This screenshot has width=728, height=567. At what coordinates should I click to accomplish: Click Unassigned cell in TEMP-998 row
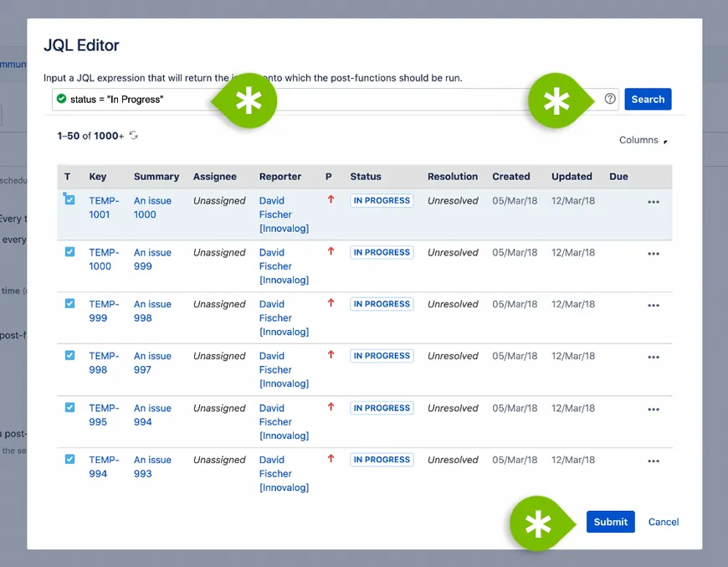pyautogui.click(x=219, y=356)
